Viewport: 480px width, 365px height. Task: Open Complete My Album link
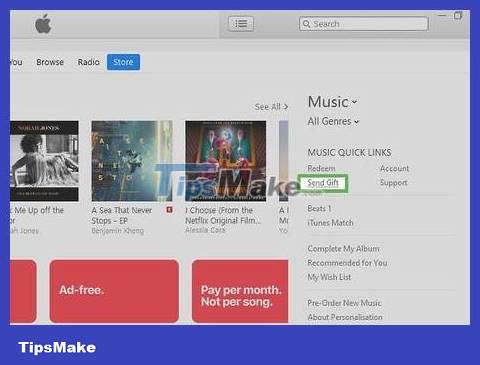343,249
